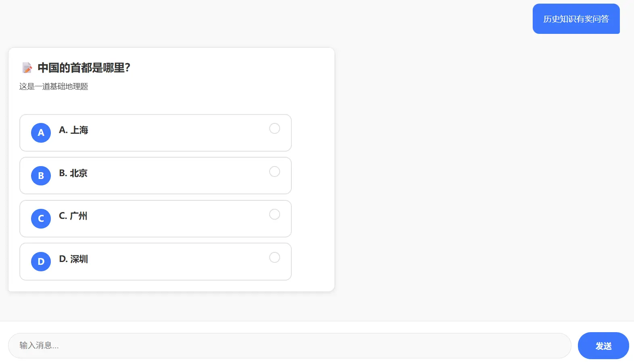
Task: Choose the 北京 radio button
Action: pyautogui.click(x=274, y=172)
